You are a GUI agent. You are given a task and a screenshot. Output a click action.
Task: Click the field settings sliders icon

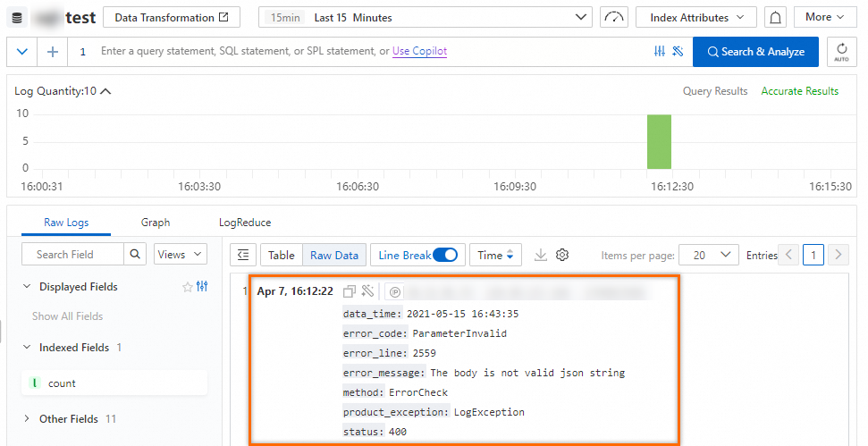pos(202,287)
